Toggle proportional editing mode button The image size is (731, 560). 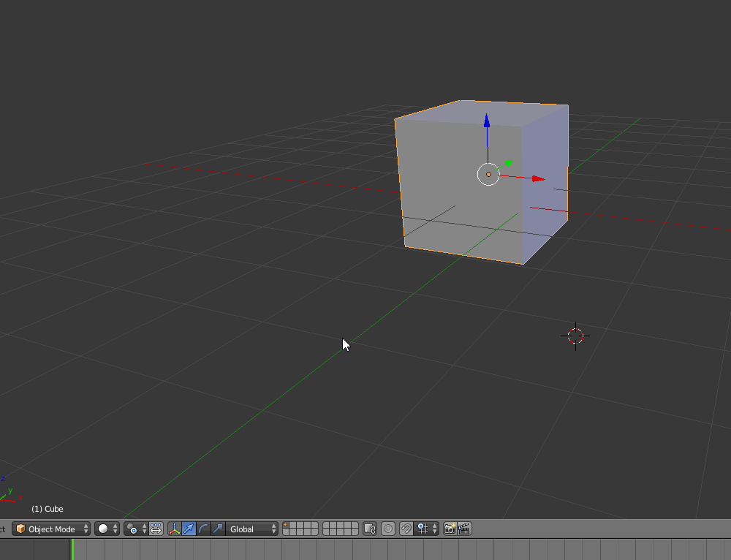(x=388, y=529)
